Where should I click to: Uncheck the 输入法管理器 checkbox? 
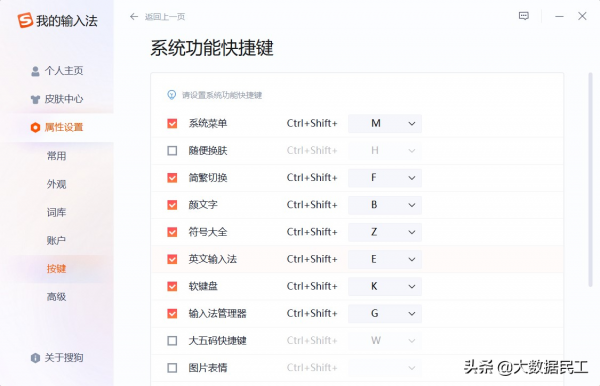coord(172,314)
